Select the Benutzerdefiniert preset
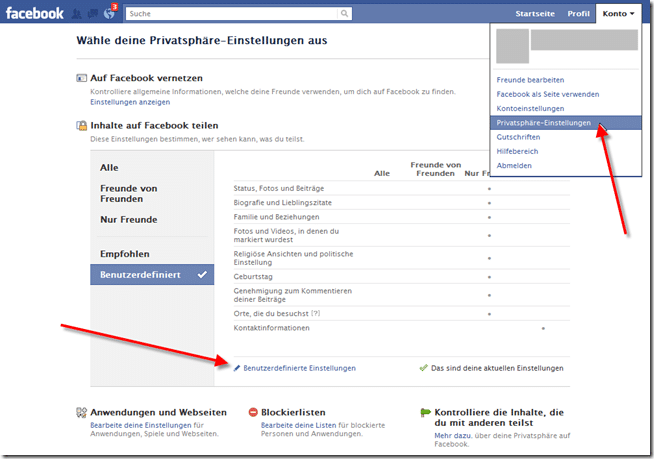 pyautogui.click(x=152, y=275)
